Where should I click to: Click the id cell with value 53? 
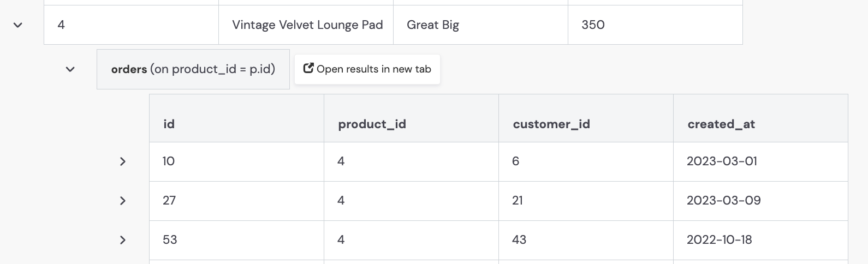click(236, 240)
